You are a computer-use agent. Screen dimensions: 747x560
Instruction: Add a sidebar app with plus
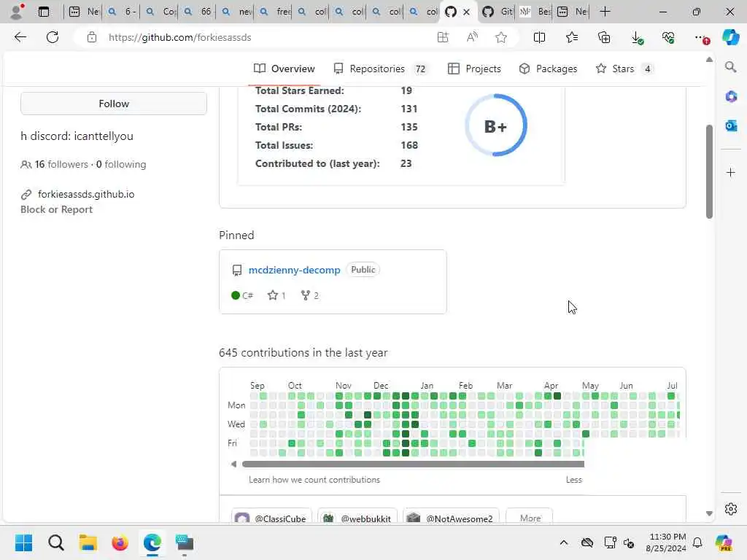point(731,172)
